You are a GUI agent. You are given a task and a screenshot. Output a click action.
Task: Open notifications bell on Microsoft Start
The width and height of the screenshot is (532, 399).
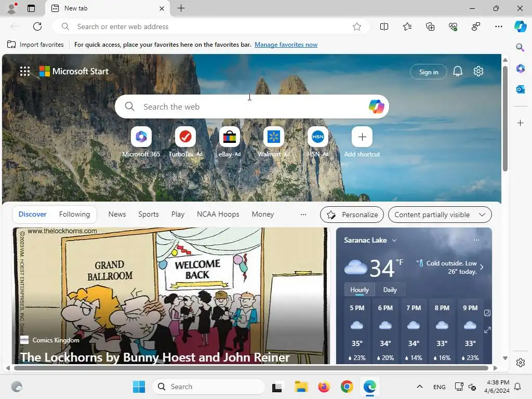coord(457,71)
